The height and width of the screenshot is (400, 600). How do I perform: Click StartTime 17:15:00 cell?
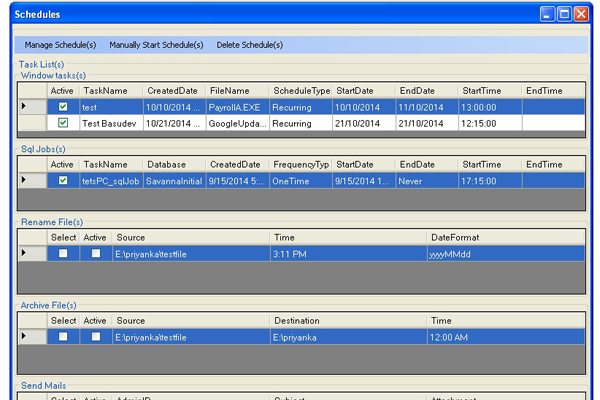tap(490, 181)
